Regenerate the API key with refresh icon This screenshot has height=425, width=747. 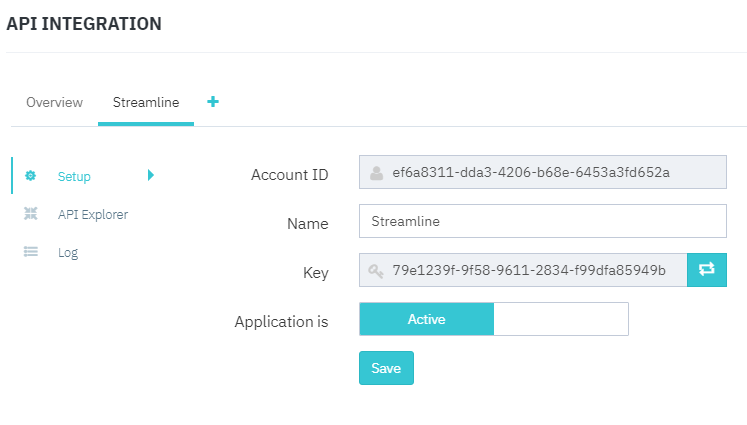pos(706,270)
